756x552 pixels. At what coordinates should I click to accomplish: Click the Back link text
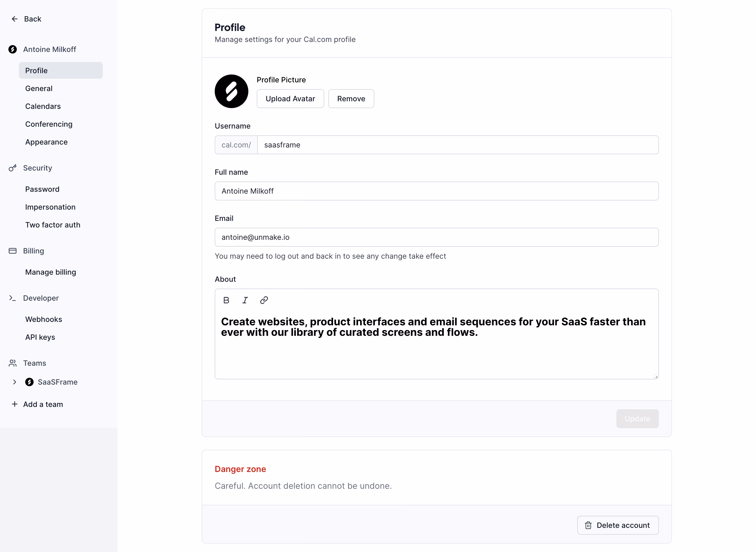[x=33, y=19]
